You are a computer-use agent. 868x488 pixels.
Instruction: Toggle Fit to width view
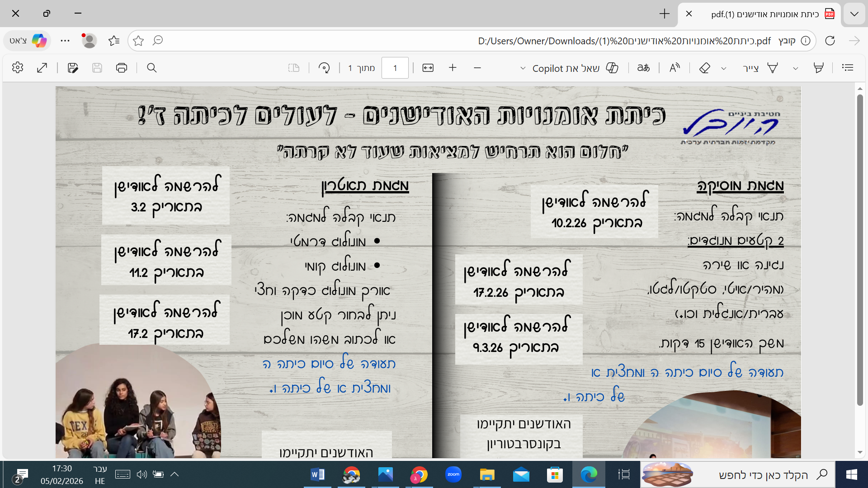click(428, 68)
